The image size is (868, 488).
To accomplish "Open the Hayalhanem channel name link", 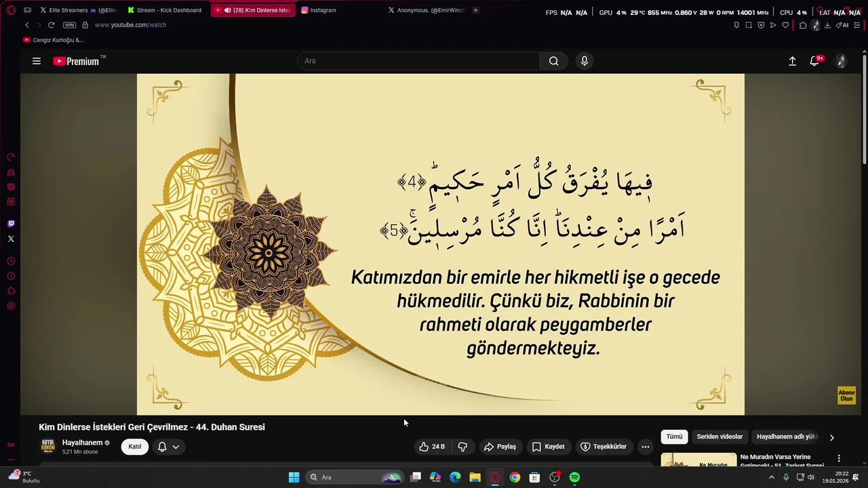I will pyautogui.click(x=82, y=443).
